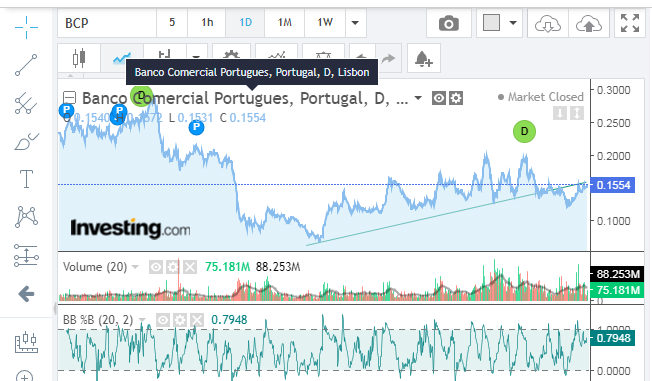Hide the Banco Comercial Portugues main series
The width and height of the screenshot is (652, 381).
(439, 99)
